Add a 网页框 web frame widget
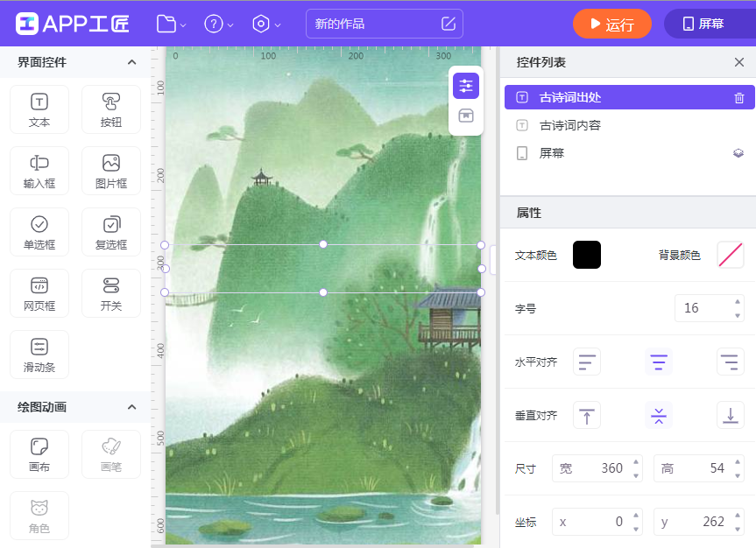Screen dimensions: 756x548 click(39, 293)
